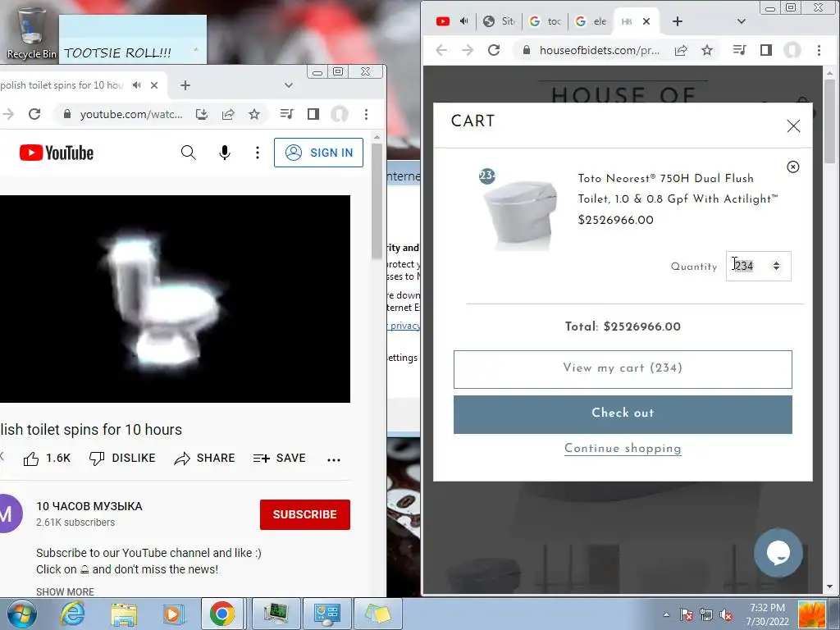Go back in houseofbidets window

(441, 50)
